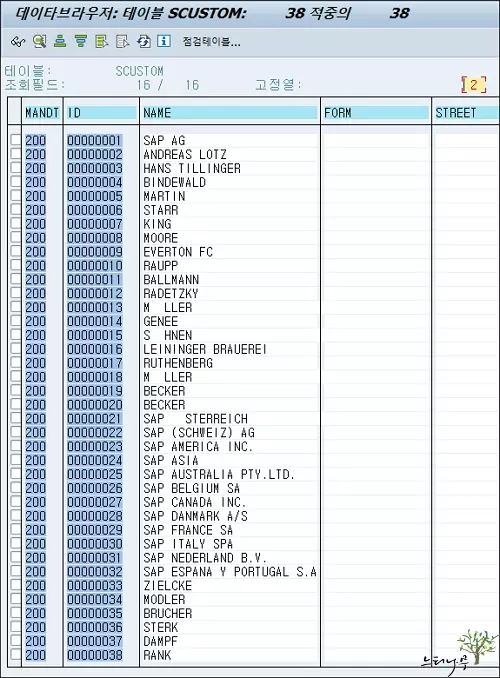This screenshot has height=678, width=500.
Task: Click the SAP NEDERLAND B.V. cell
Action: (205, 558)
